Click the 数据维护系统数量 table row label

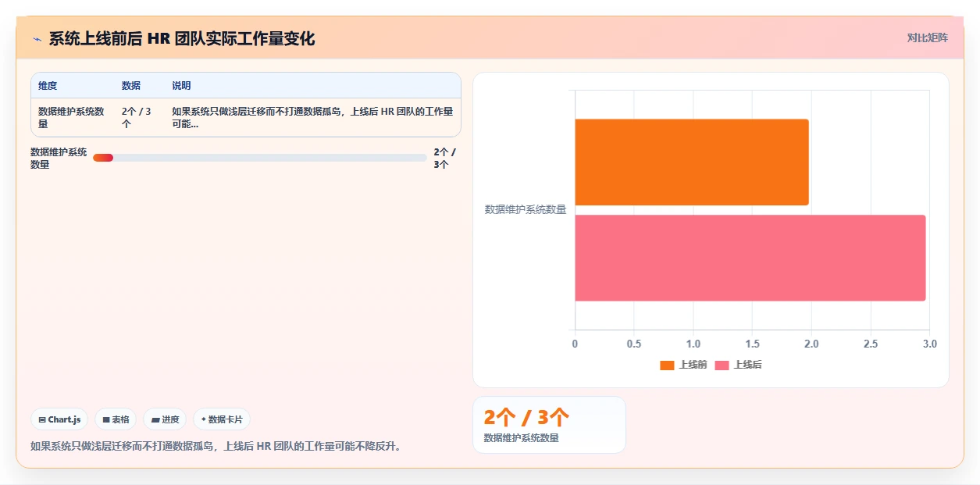pyautogui.click(x=71, y=118)
